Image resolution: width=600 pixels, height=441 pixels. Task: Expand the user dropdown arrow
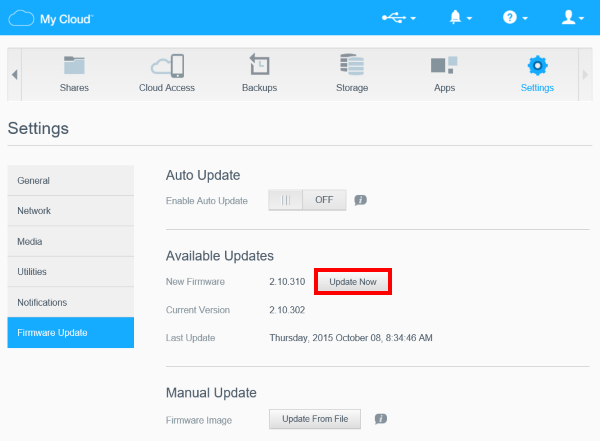coord(581,18)
